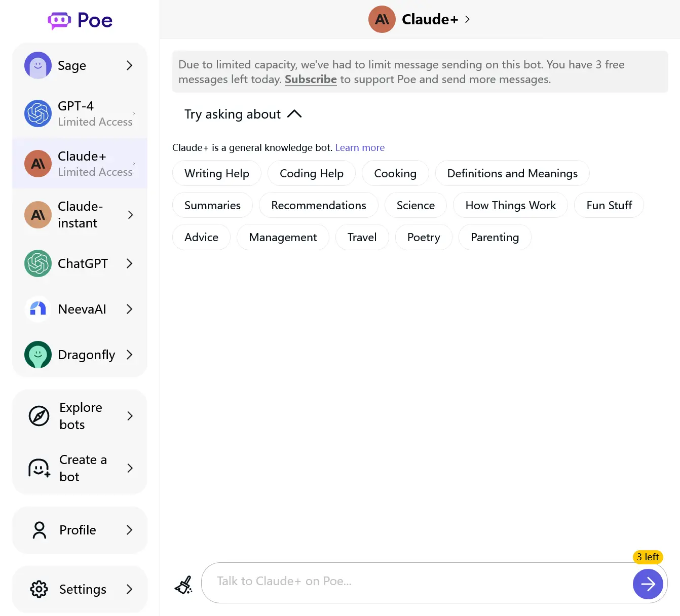The image size is (680, 616).
Task: Choose Definitions and Meanings suggestion
Action: (512, 173)
